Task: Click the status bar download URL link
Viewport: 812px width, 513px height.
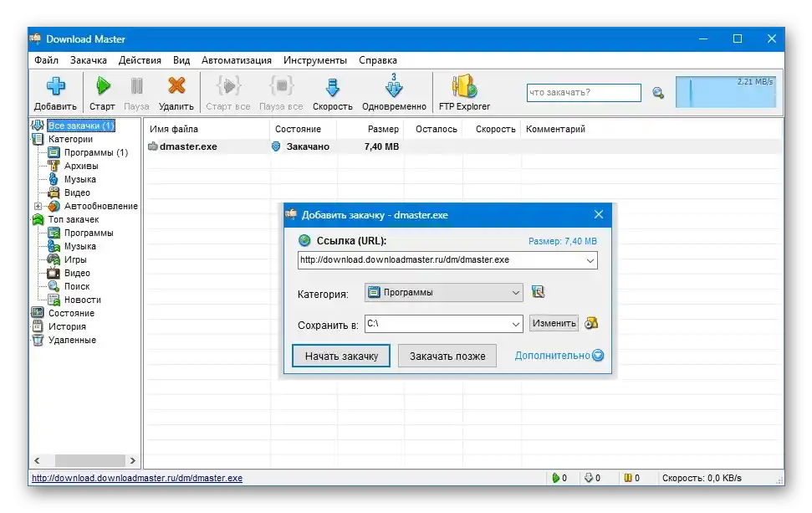Action: point(137,478)
